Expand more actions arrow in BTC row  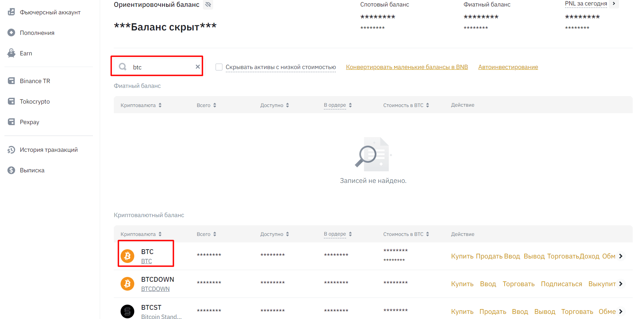[621, 256]
